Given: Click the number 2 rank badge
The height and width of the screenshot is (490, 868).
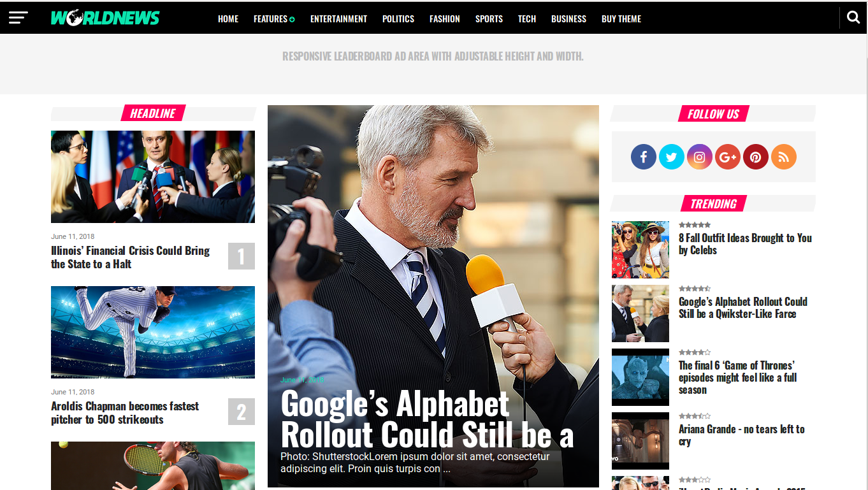Looking at the screenshot, I should [242, 412].
